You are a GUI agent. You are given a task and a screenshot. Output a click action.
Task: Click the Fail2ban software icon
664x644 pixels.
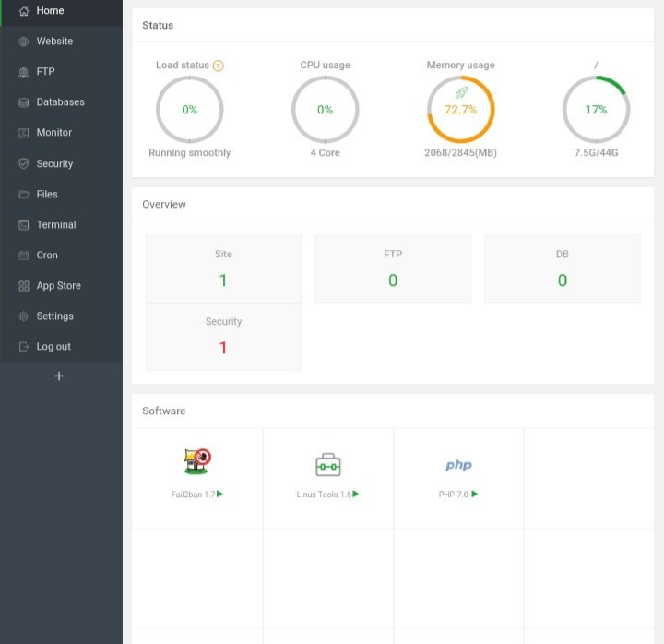[x=197, y=461]
